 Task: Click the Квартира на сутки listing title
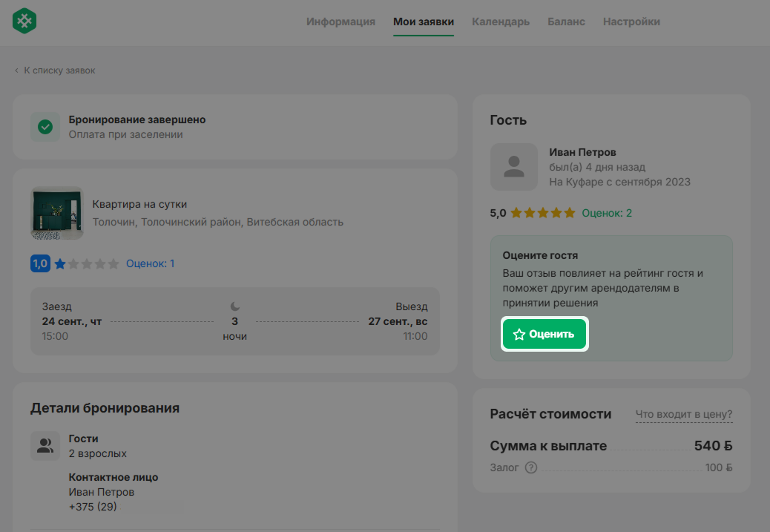click(x=139, y=204)
